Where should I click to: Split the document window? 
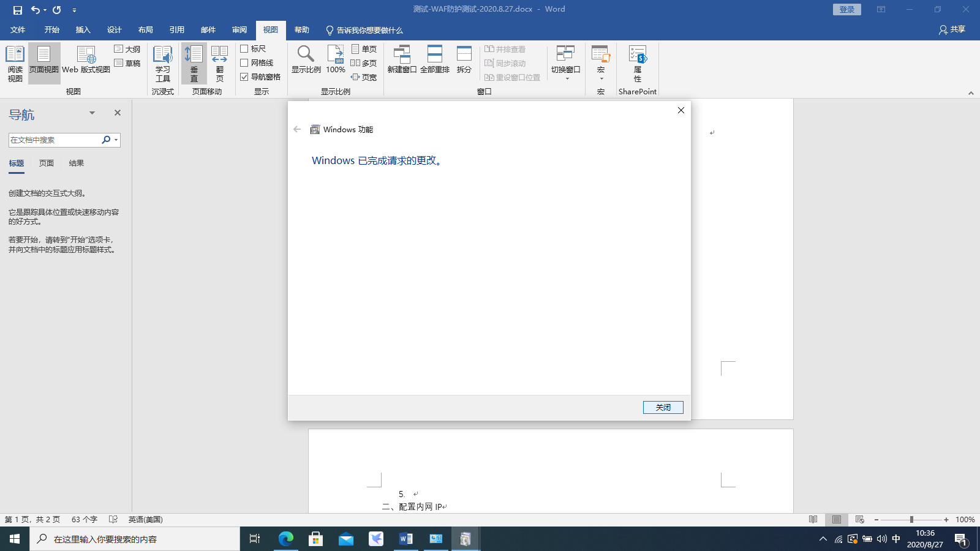464,59
